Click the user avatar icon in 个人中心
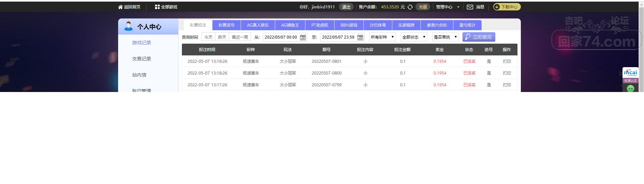644x184 pixels. click(128, 26)
